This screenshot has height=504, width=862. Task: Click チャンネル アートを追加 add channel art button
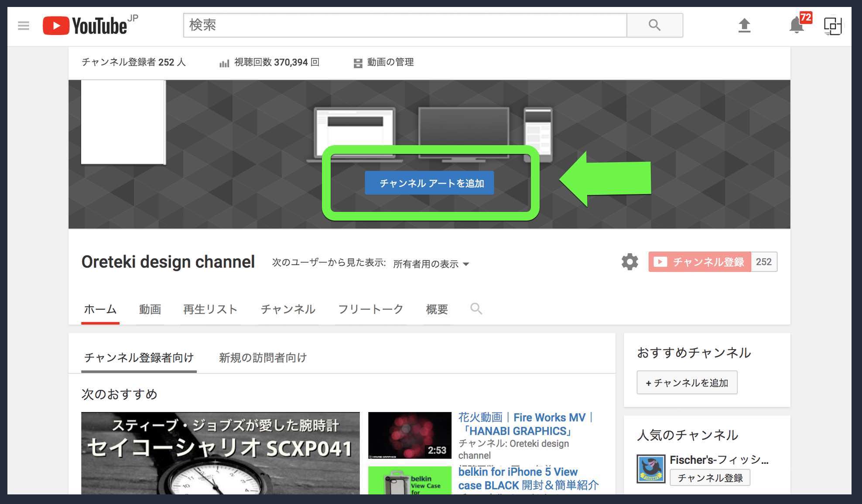pos(431,183)
